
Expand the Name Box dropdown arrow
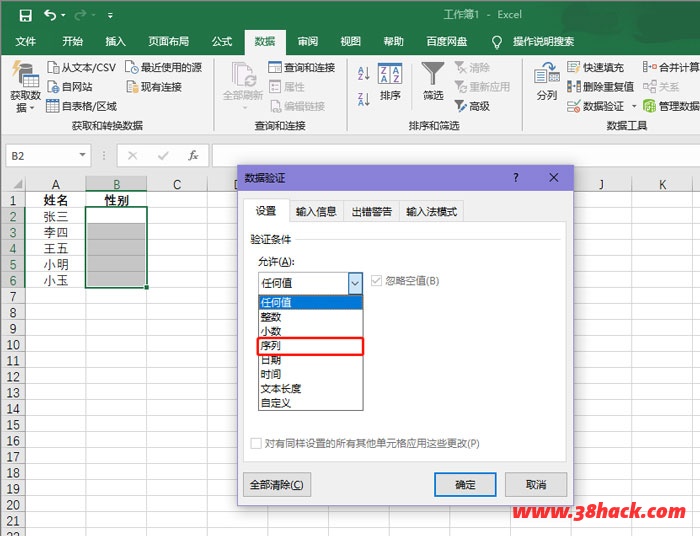(83, 156)
